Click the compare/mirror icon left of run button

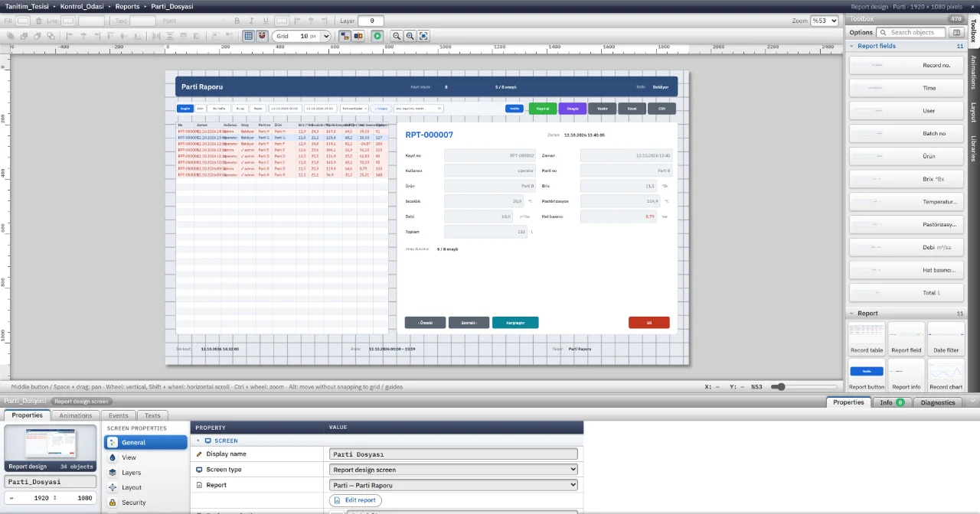358,36
